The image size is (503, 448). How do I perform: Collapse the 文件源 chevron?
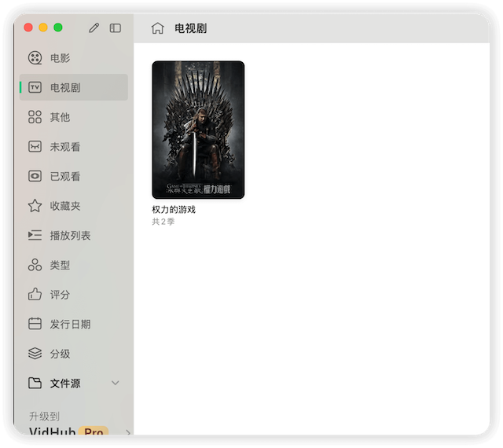point(116,384)
